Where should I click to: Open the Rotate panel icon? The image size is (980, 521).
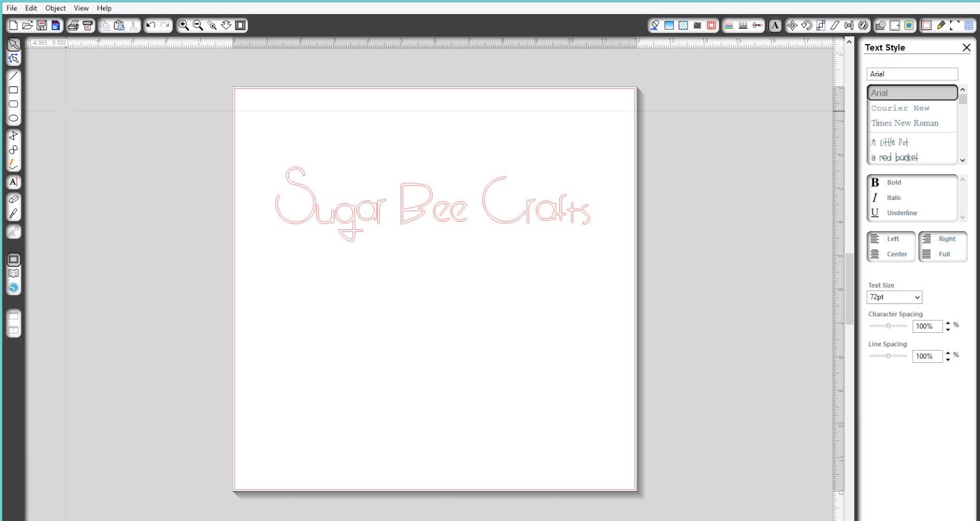coord(807,25)
